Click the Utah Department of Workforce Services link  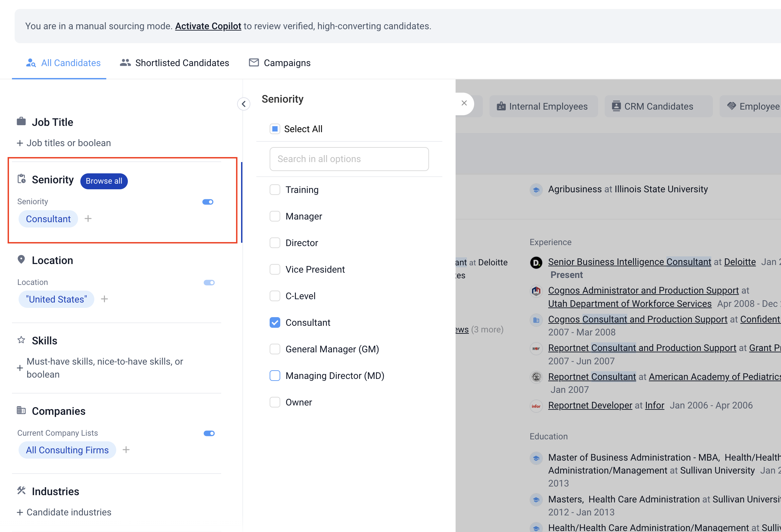click(630, 304)
